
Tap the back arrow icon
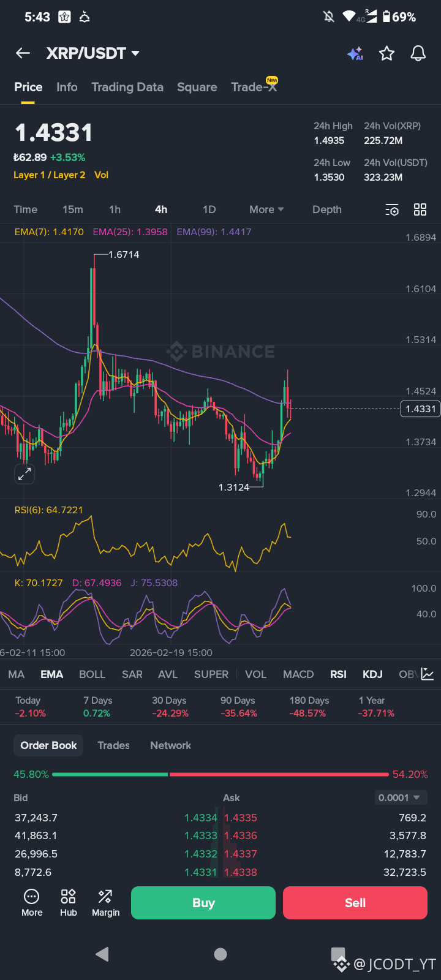coord(23,53)
